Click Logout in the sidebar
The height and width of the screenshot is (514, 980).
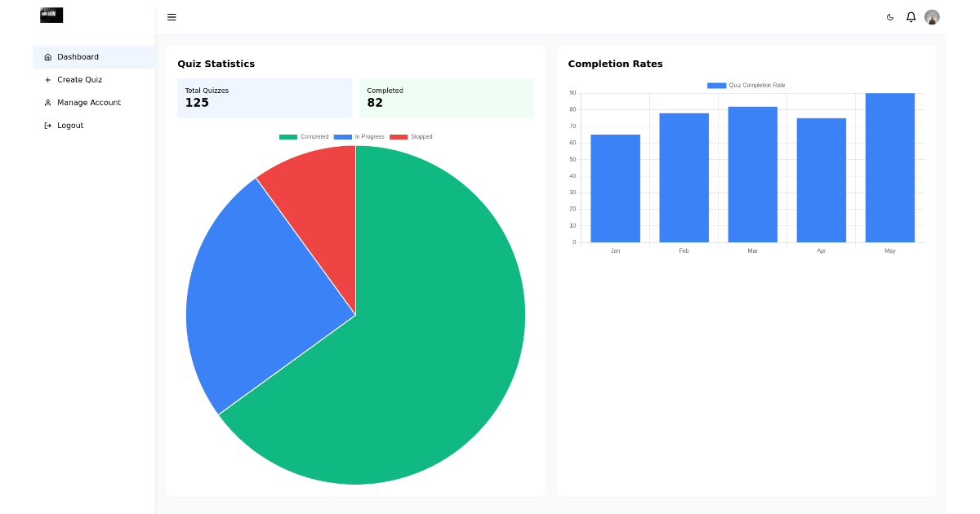(x=71, y=125)
